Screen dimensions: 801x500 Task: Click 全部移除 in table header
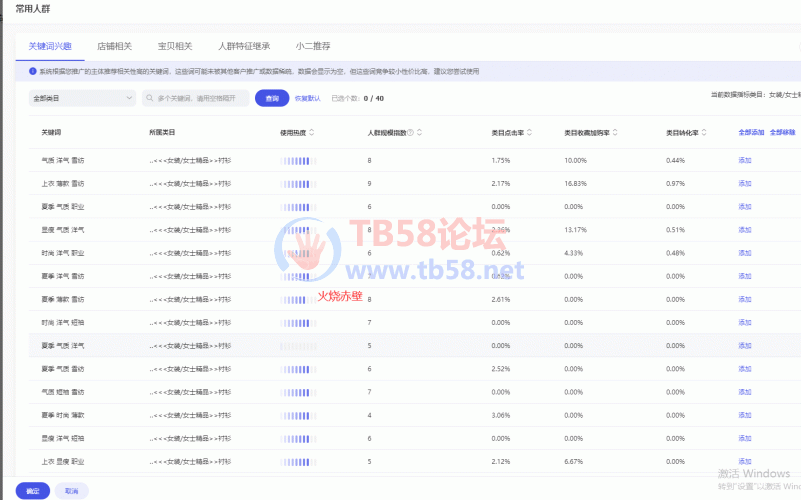pos(782,132)
